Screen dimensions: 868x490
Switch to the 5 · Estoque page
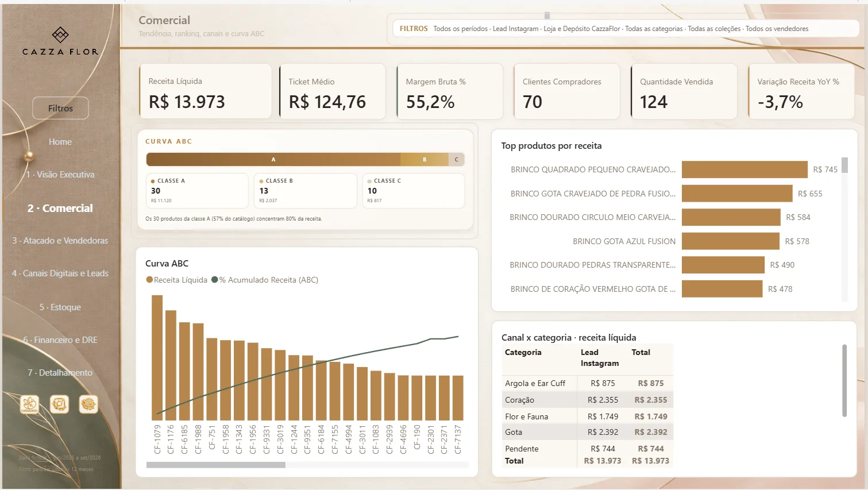click(60, 307)
